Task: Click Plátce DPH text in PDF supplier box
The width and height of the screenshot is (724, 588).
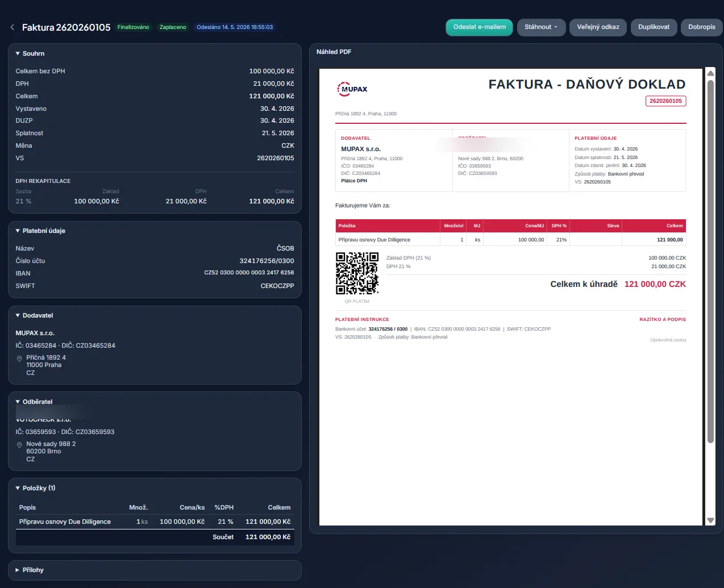Action: click(354, 181)
